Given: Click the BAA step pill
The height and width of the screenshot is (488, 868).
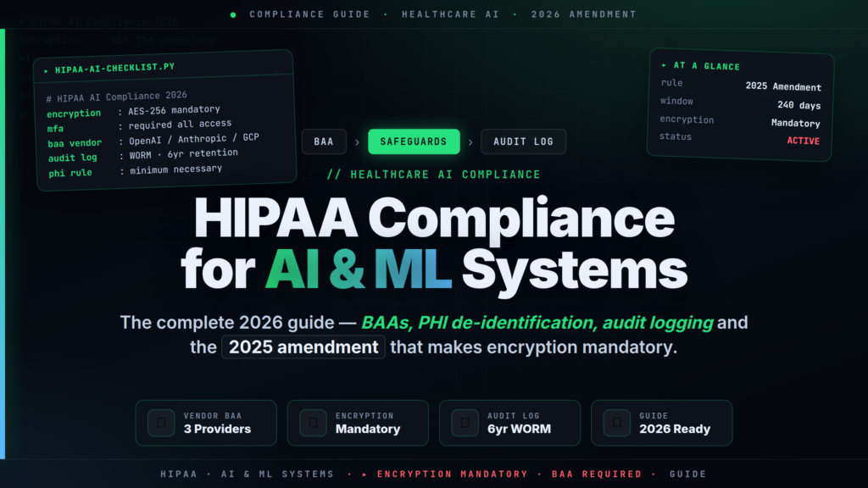Looking at the screenshot, I should 324,141.
